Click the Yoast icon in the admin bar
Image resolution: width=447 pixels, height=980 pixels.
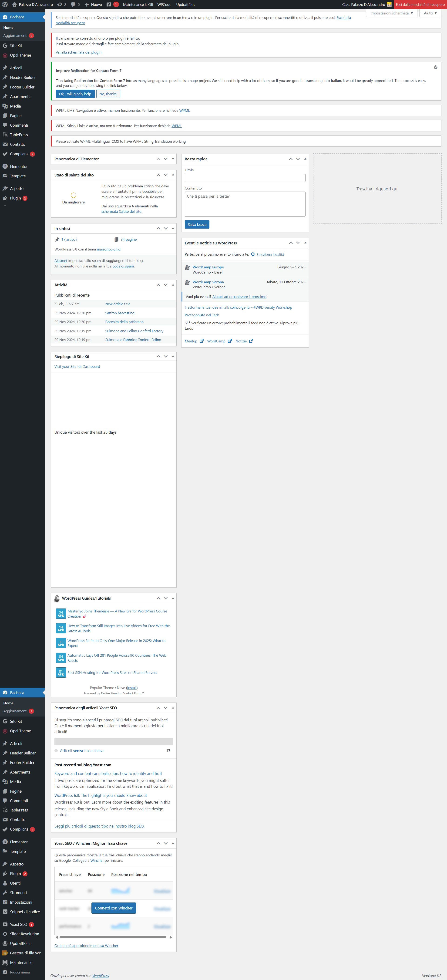(109, 5)
